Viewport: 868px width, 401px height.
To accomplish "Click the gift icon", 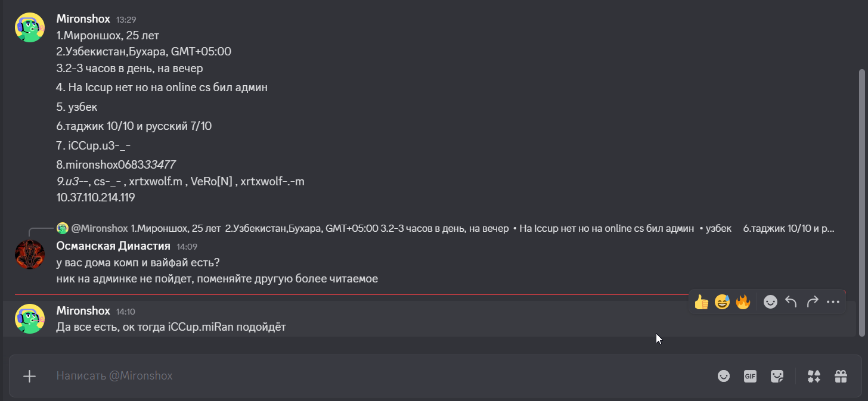I will click(841, 376).
